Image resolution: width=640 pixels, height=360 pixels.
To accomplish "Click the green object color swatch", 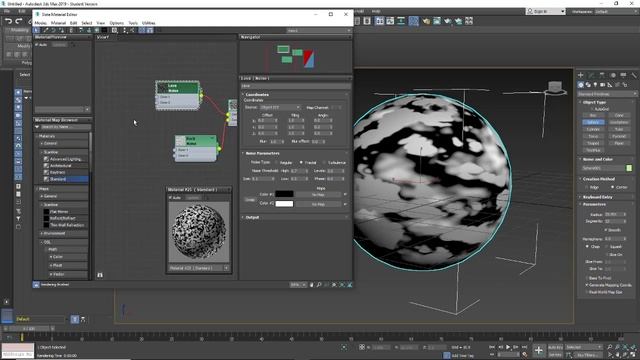I will (629, 168).
